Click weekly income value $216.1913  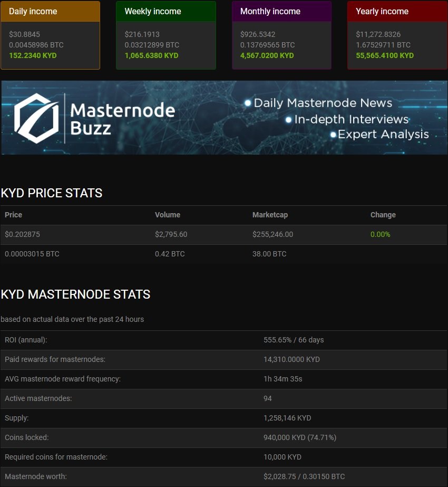(x=142, y=34)
